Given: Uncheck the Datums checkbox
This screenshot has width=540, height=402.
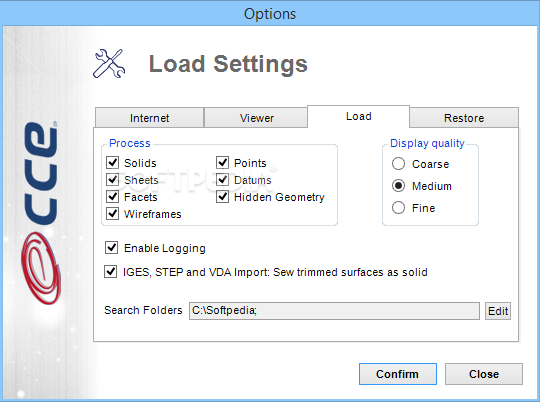Looking at the screenshot, I should pos(222,179).
